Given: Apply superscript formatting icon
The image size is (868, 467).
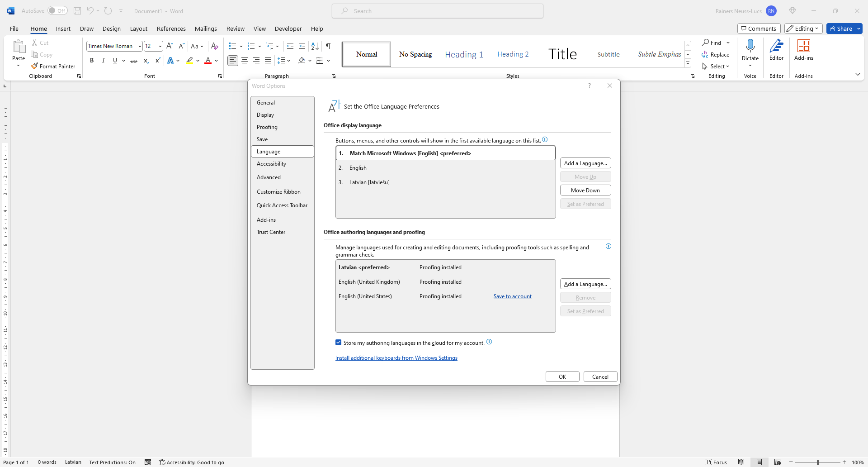Looking at the screenshot, I should [158, 61].
